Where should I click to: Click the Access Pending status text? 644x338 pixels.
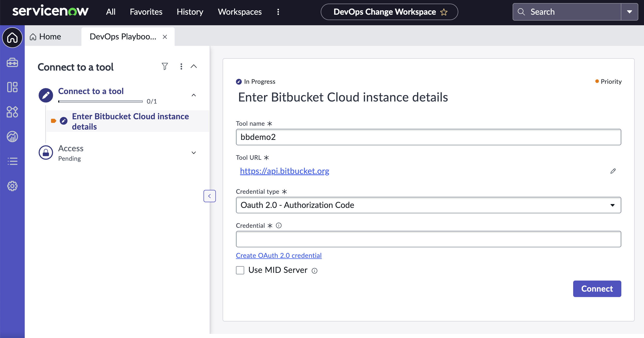tap(70, 159)
